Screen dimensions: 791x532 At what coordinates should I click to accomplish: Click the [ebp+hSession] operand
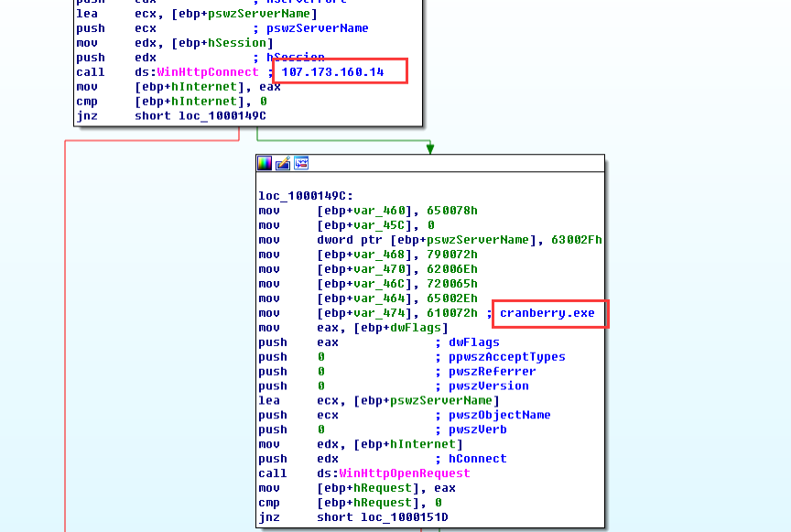[x=222, y=43]
